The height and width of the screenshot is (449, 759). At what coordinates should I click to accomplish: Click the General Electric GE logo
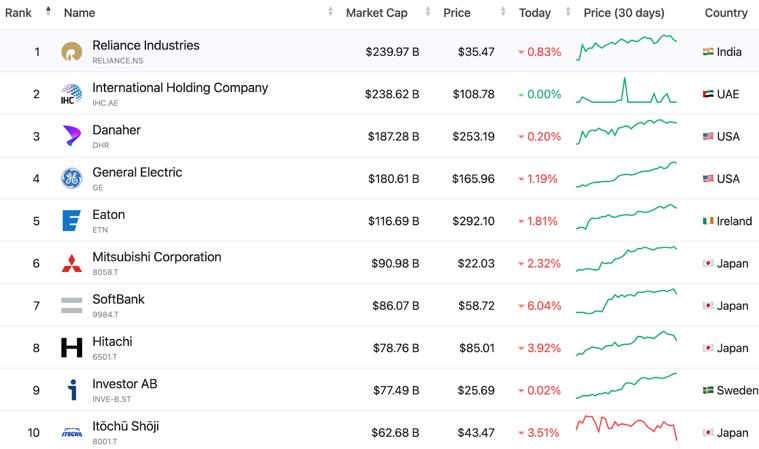coord(72,179)
